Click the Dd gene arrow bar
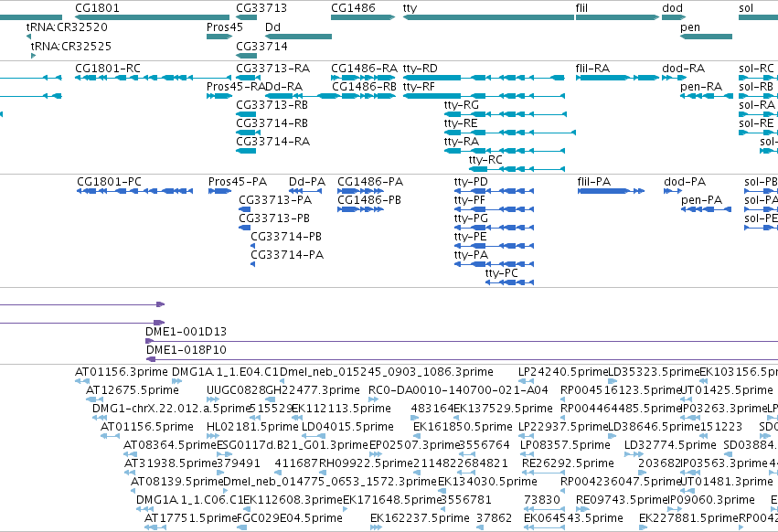 [298, 37]
